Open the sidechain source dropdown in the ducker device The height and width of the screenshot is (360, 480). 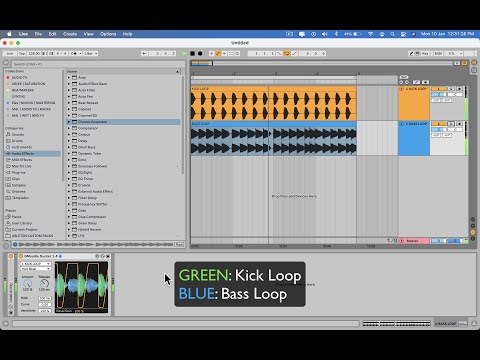[36, 264]
